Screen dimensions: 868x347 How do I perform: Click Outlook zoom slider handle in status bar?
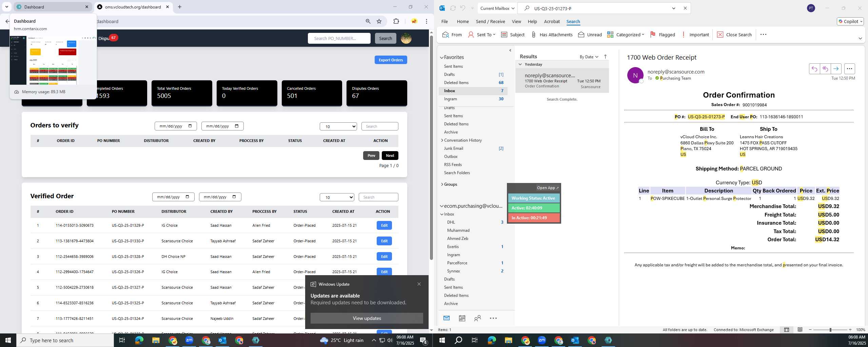[x=830, y=330]
